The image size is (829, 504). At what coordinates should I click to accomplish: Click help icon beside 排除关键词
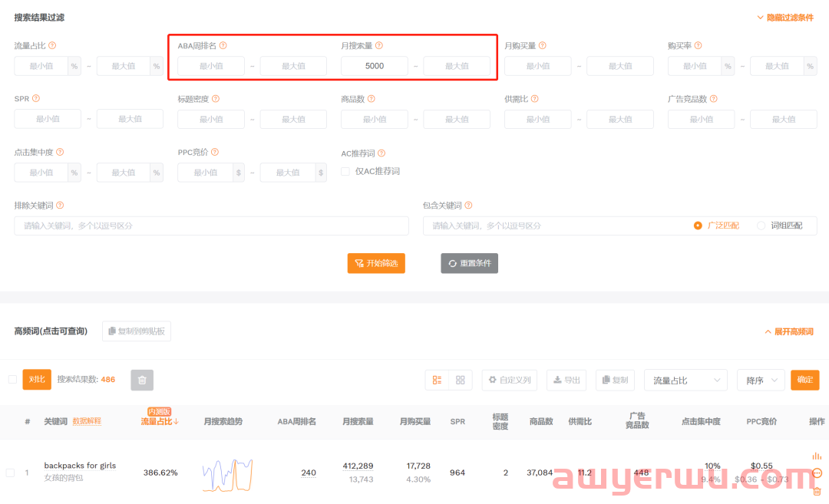pyautogui.click(x=60, y=206)
